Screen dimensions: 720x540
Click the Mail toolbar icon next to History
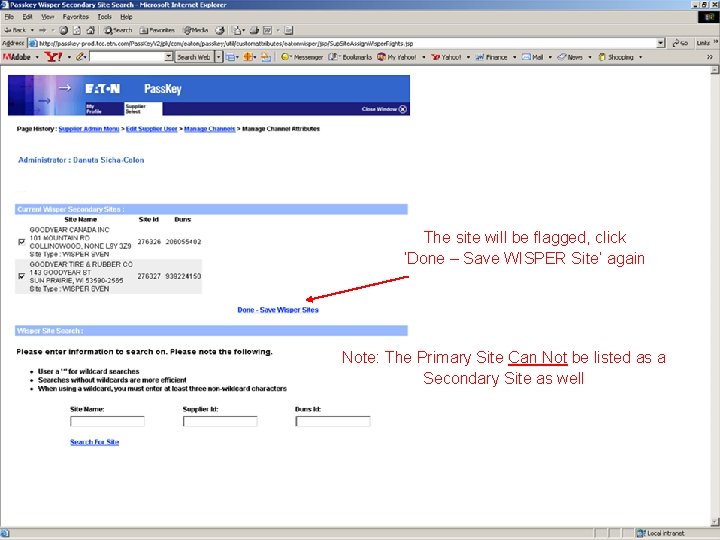237,30
